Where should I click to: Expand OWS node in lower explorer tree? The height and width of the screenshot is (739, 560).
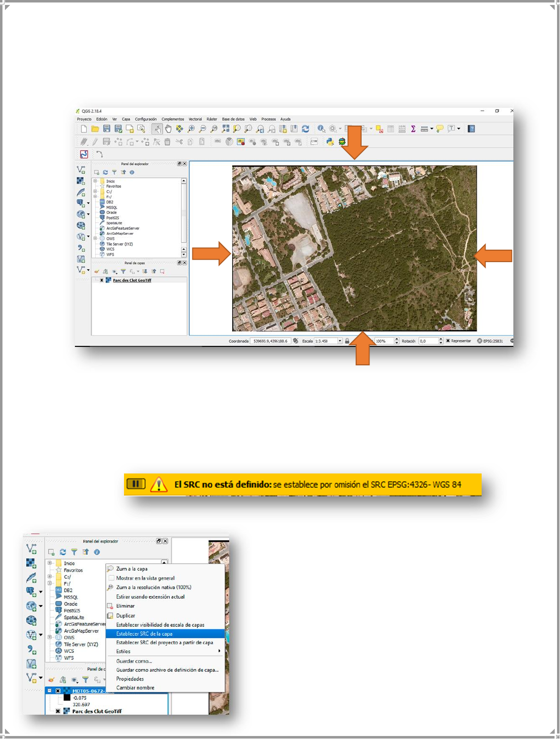click(50, 637)
